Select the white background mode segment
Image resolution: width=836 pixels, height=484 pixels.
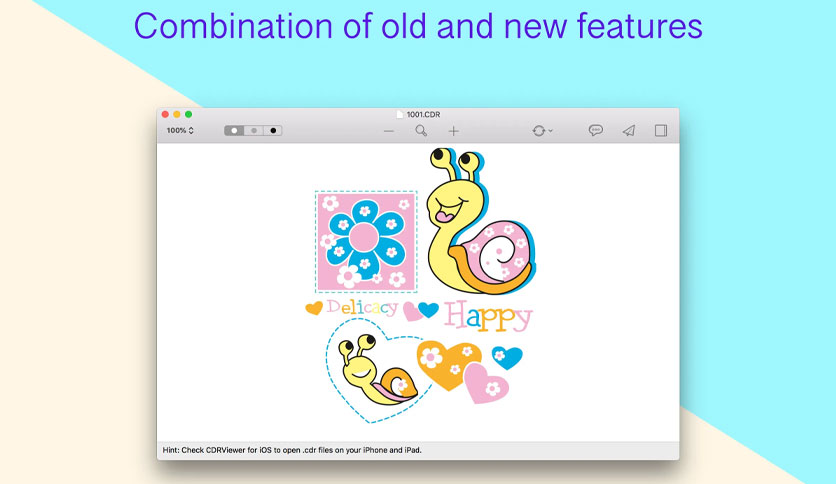click(x=234, y=131)
